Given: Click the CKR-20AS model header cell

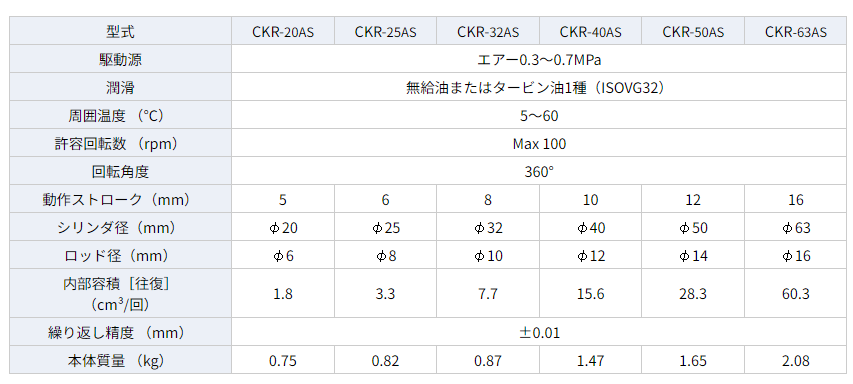Looking at the screenshot, I should (283, 32).
